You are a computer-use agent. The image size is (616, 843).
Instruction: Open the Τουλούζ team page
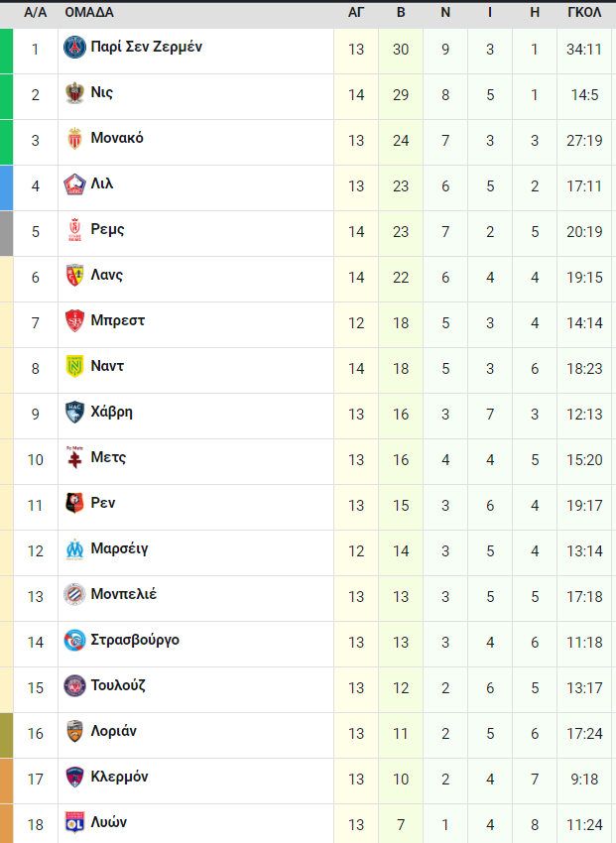click(118, 685)
